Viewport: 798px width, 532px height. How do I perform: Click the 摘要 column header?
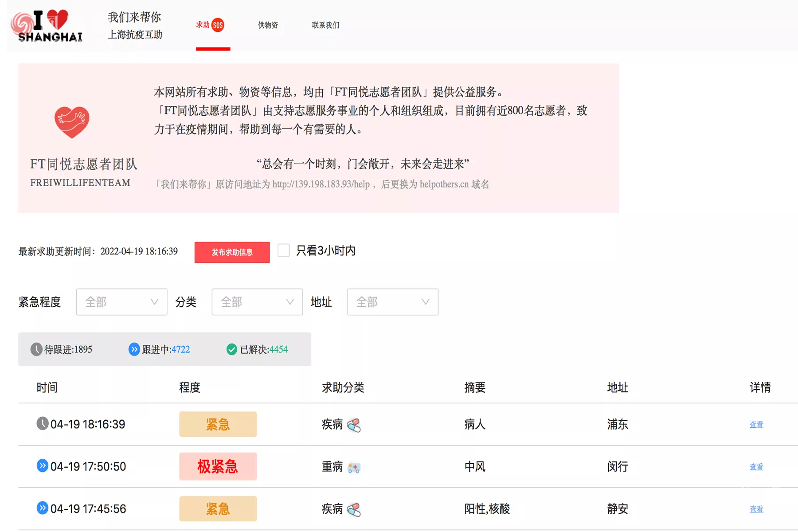475,387
